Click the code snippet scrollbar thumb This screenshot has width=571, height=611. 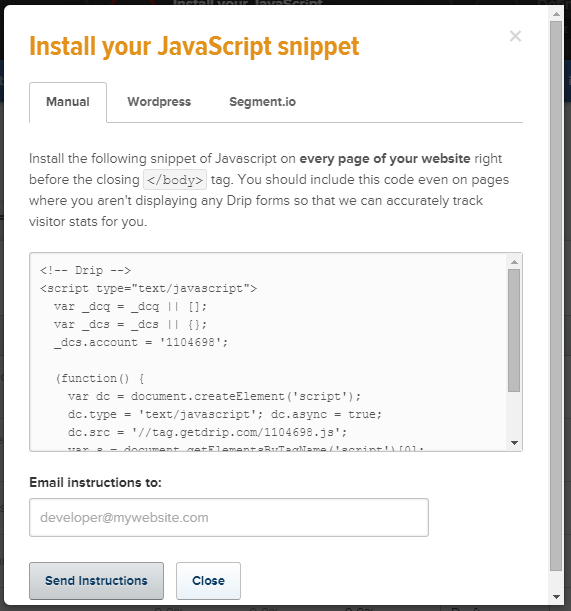coord(514,330)
